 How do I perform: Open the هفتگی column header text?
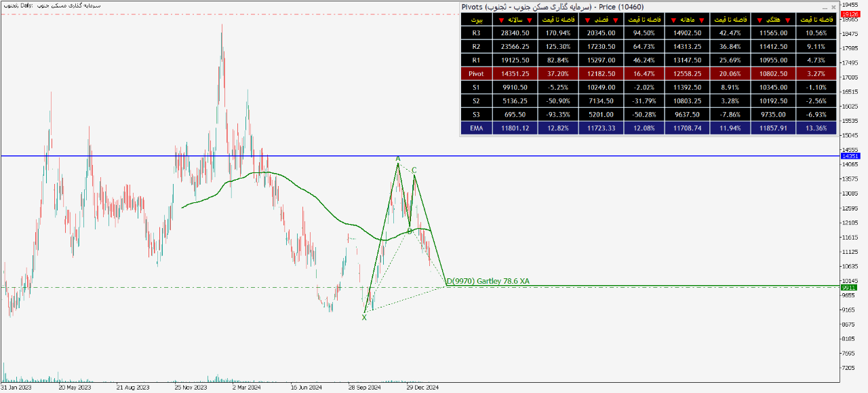[x=773, y=20]
